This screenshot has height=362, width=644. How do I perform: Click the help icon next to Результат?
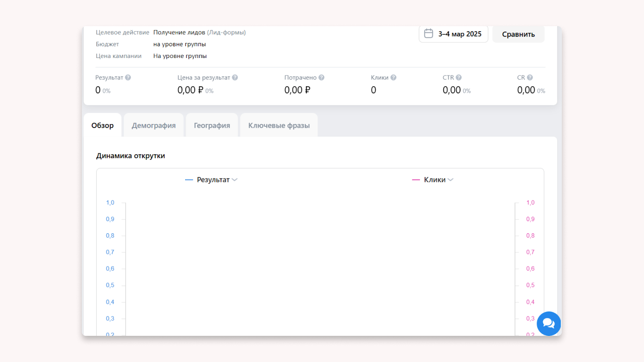coord(128,78)
